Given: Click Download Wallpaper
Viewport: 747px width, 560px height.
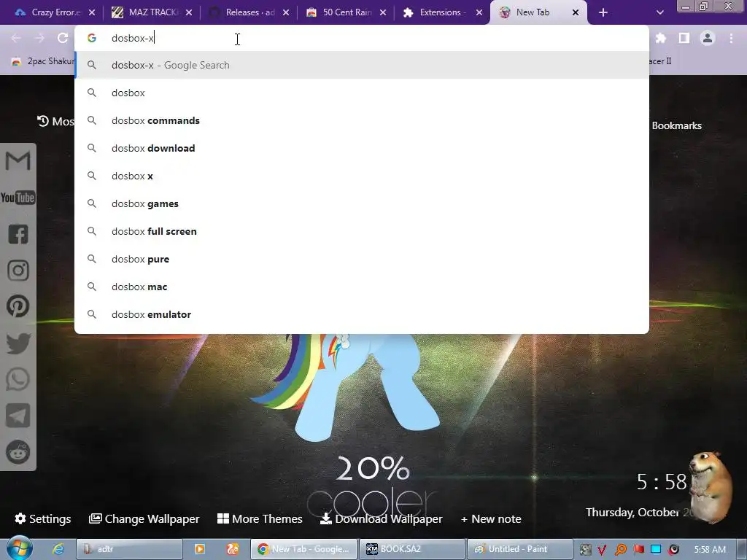Looking at the screenshot, I should point(381,518).
